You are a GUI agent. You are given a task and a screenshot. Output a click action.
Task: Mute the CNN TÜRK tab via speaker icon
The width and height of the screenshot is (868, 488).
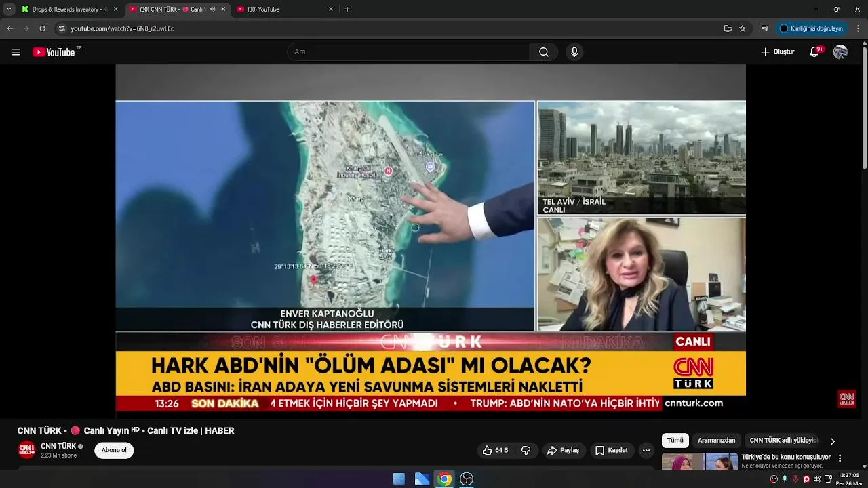[212, 9]
